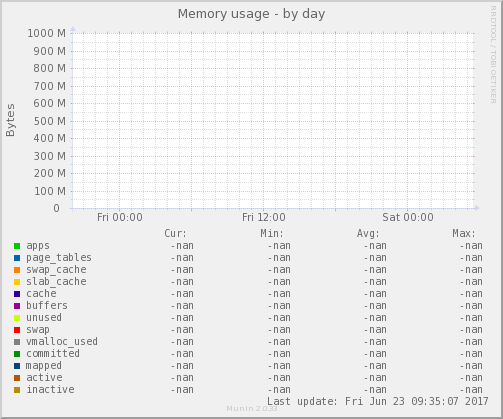Click the brown active color swatch
This screenshot has height=419, width=503.
pyautogui.click(x=17, y=378)
